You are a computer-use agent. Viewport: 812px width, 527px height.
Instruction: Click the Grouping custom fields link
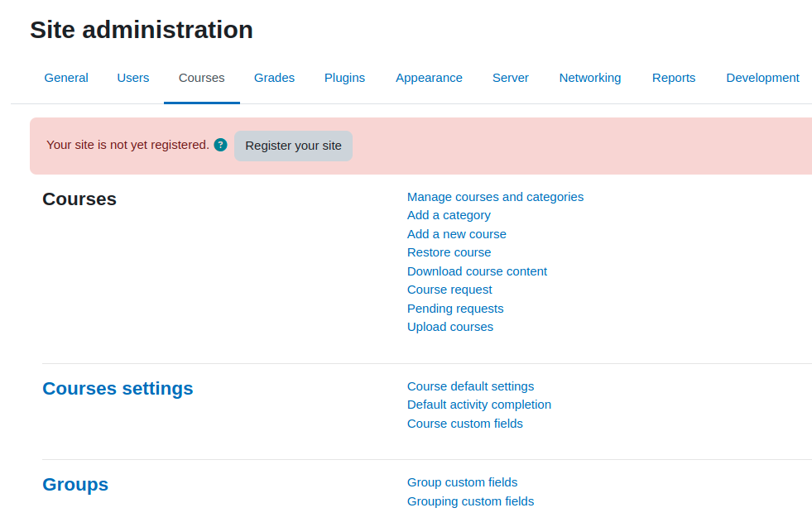pos(470,501)
